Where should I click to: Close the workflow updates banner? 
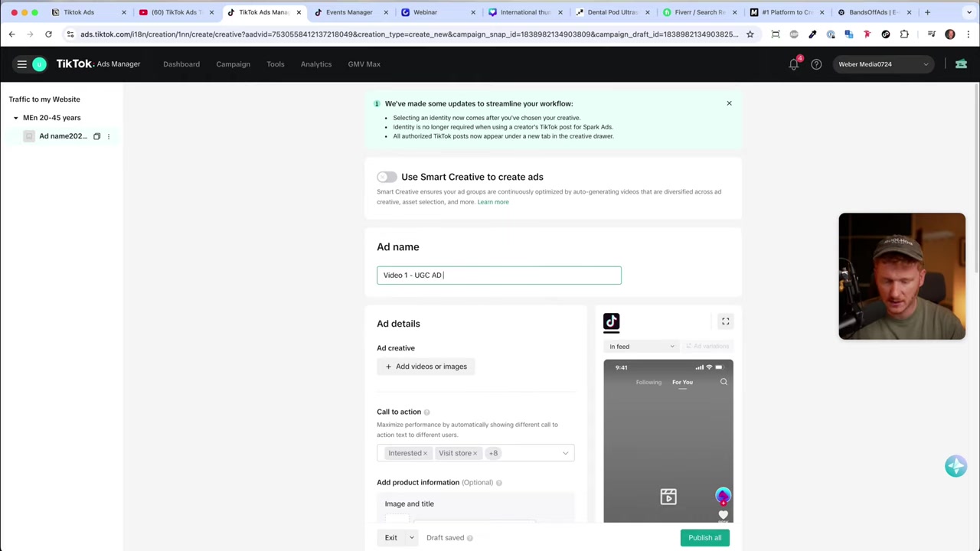click(729, 103)
